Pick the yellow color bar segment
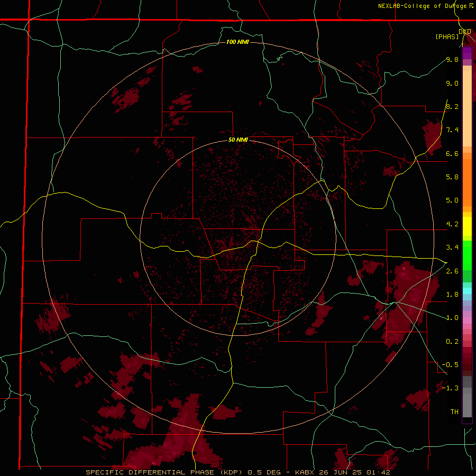 pos(467,226)
